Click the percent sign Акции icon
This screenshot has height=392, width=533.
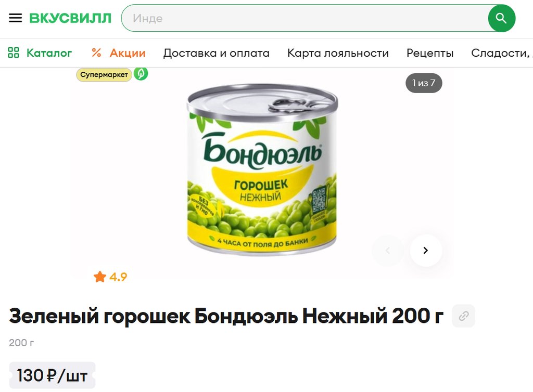96,53
